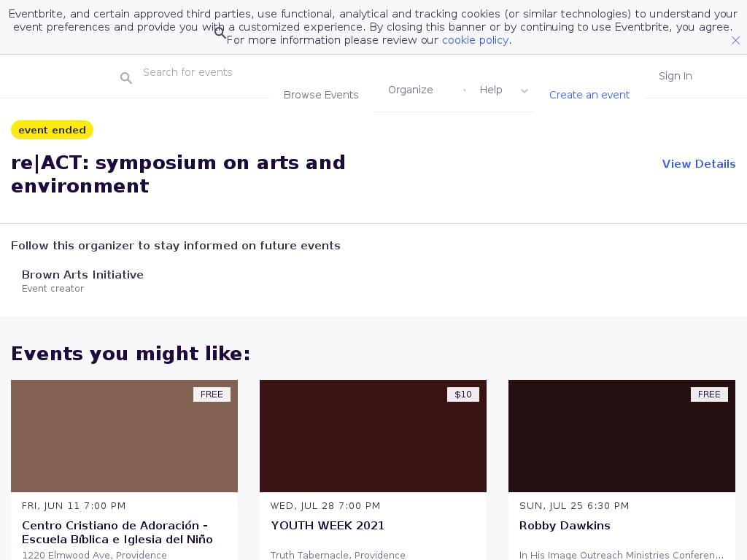Click the YOUTH WEEK 2021 title
This screenshot has height=560, width=747.
click(328, 526)
